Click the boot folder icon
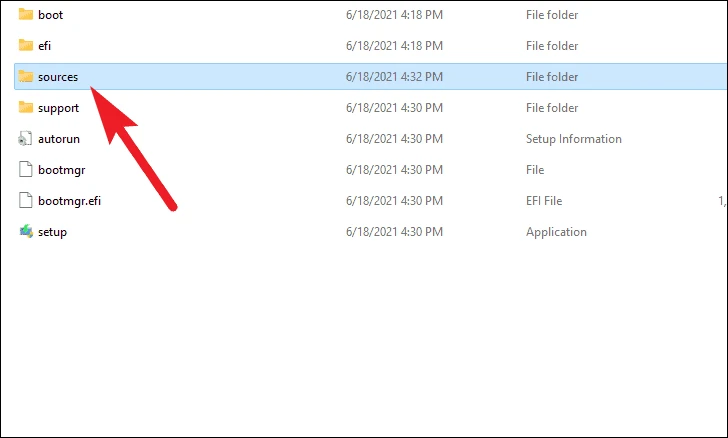The height and width of the screenshot is (438, 728). point(26,15)
